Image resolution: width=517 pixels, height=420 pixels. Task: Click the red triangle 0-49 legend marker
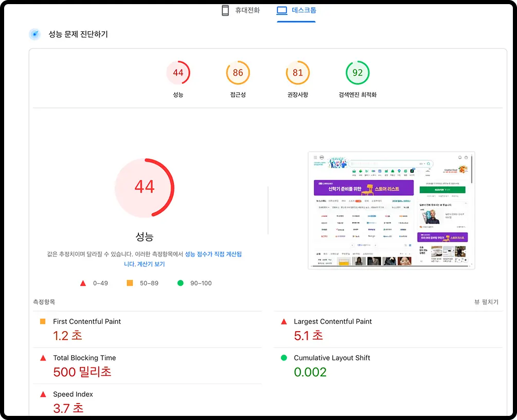83,283
